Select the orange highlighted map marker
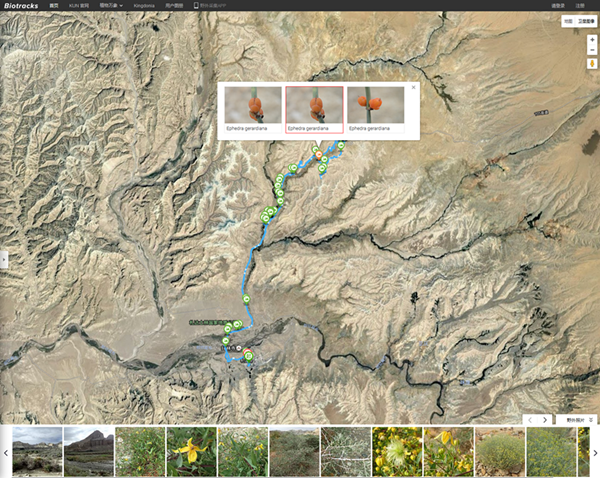Viewport: 600px width, 478px height. pyautogui.click(x=318, y=155)
